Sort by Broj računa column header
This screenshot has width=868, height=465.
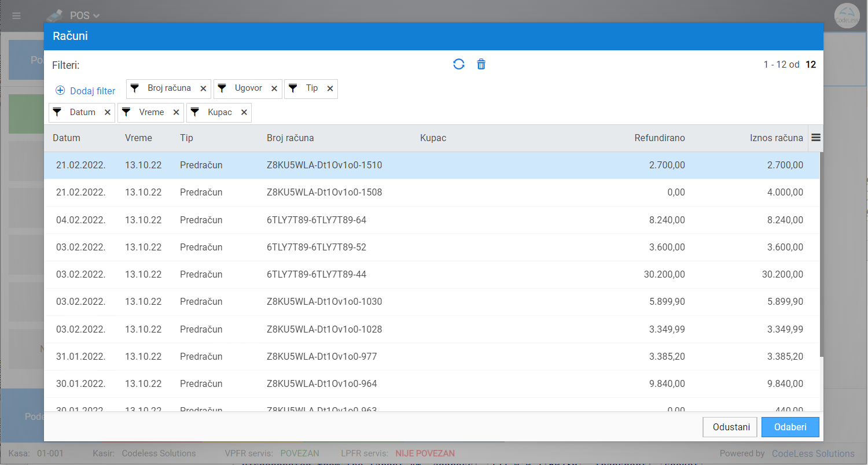point(290,138)
